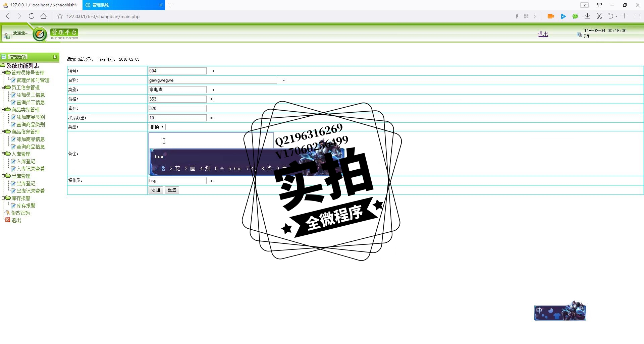Click the 操作员 field containing hsg
Viewport: 644px width, 344px height.
coord(177,180)
